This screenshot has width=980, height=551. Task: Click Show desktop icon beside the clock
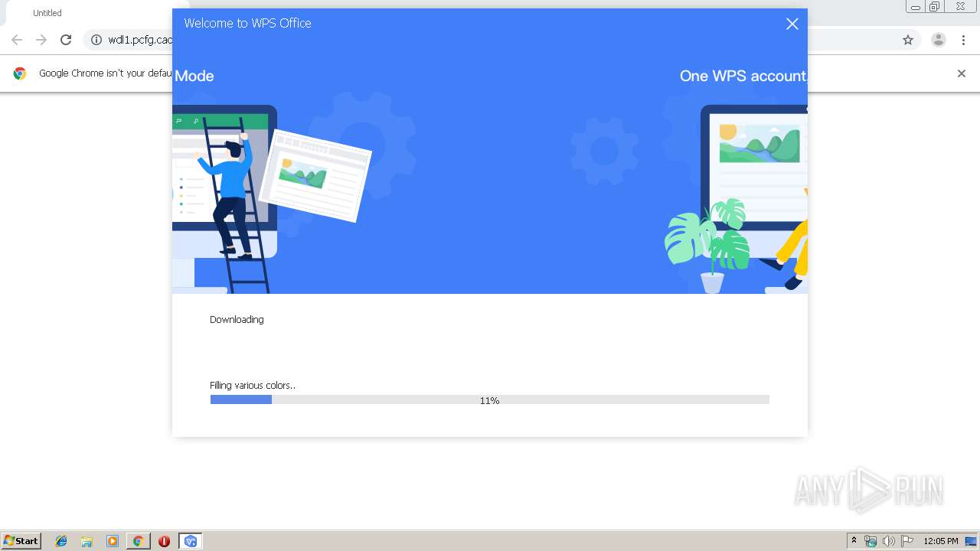pyautogui.click(x=971, y=541)
